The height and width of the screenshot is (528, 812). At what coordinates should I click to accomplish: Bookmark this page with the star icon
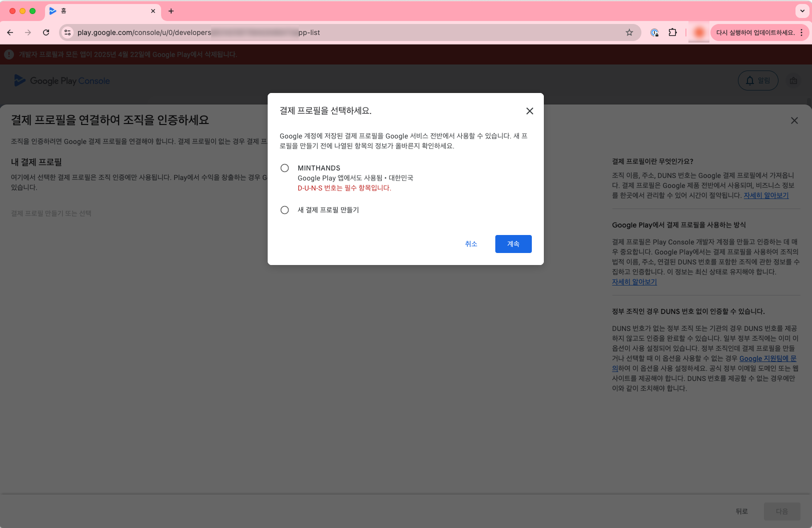point(629,32)
